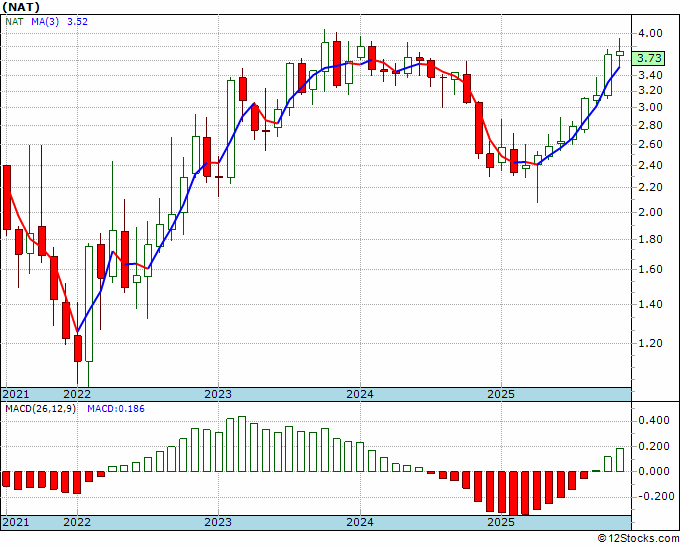Click the 3.20 price axis label

pyautogui.click(x=650, y=90)
